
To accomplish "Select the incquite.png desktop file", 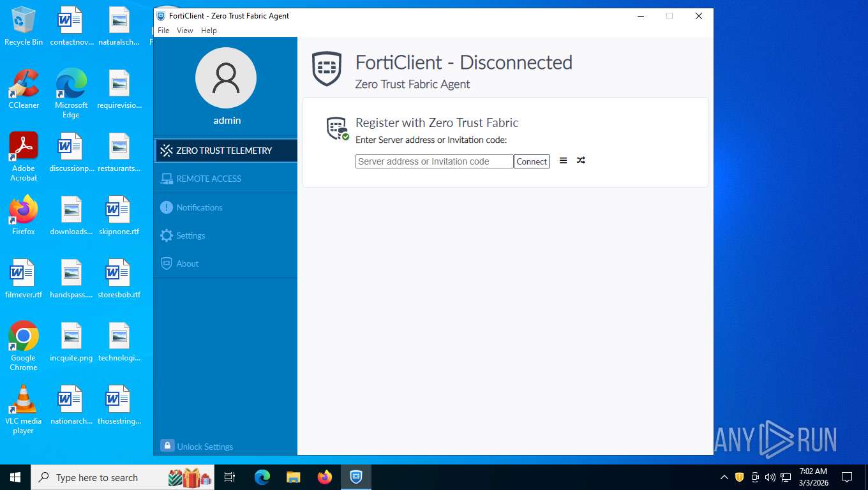I will (x=71, y=342).
